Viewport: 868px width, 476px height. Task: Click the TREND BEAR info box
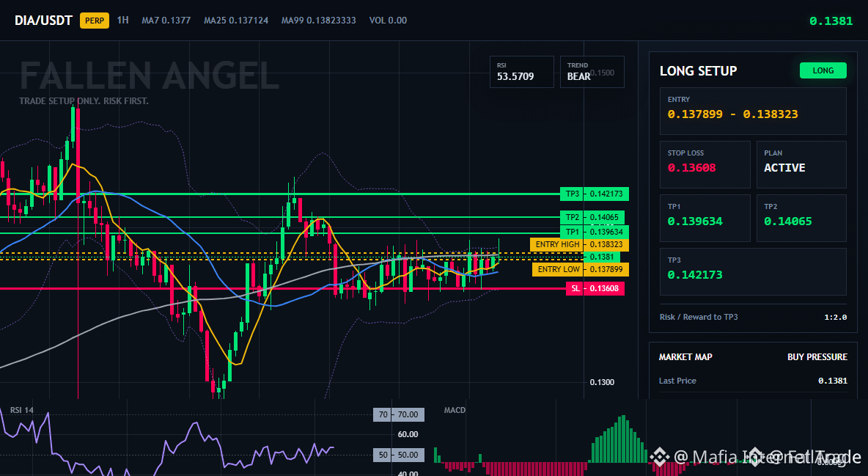pos(592,72)
